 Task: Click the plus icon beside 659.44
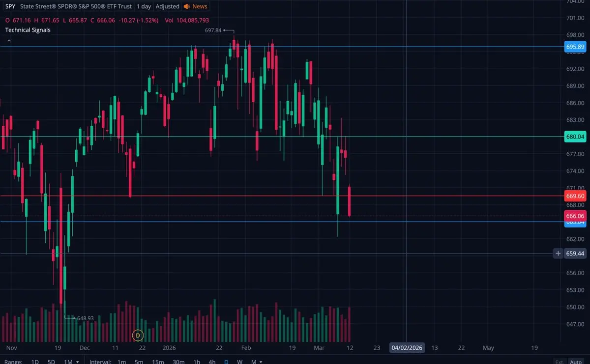(558, 253)
